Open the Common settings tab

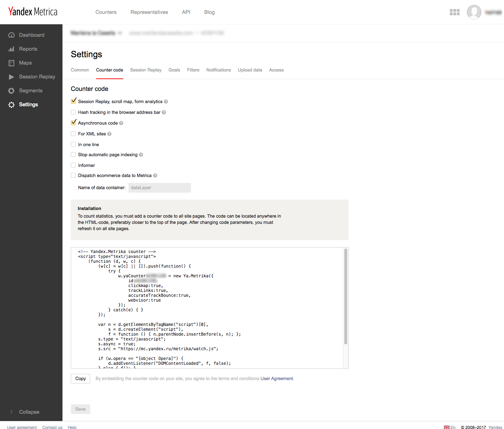coord(80,70)
